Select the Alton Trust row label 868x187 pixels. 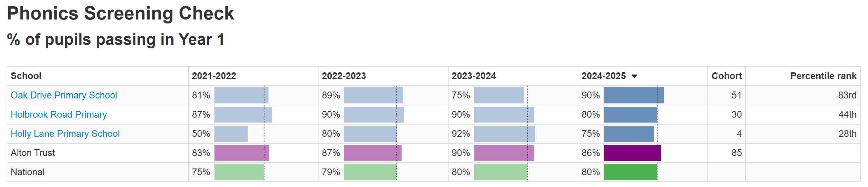(x=33, y=153)
